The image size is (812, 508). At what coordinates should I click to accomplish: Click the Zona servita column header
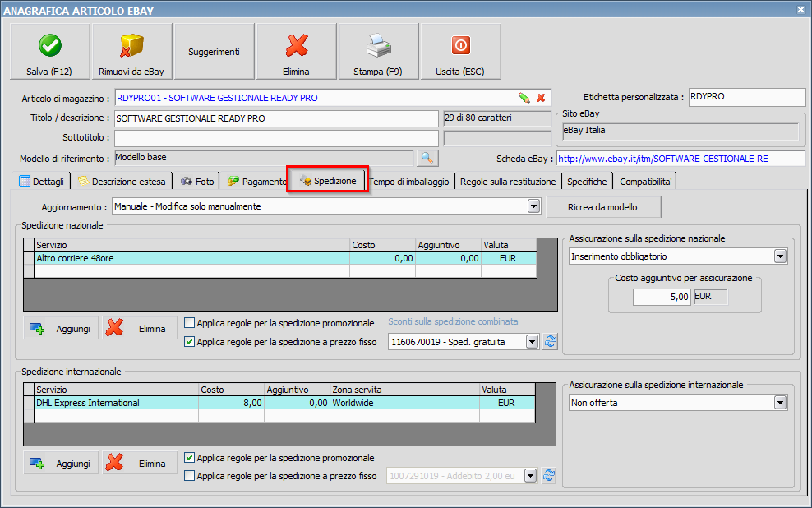[405, 390]
